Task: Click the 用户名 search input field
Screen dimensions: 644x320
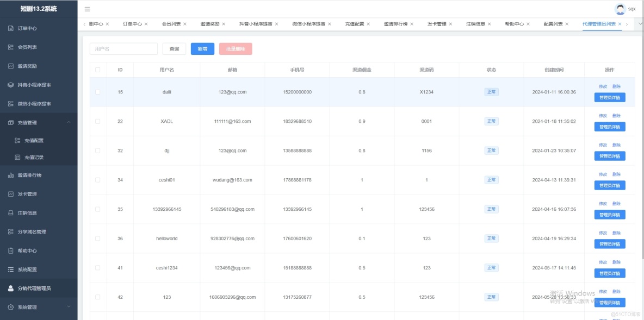Action: 122,48
